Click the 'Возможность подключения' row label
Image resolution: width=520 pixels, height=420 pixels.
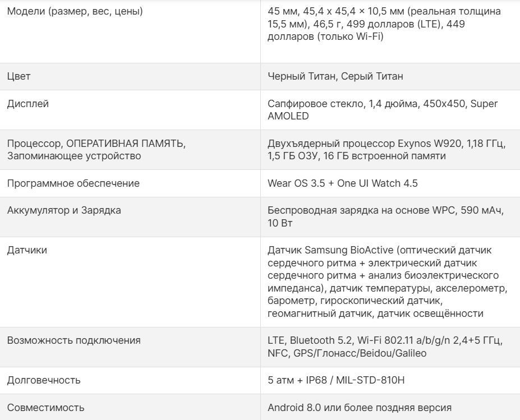point(74,340)
